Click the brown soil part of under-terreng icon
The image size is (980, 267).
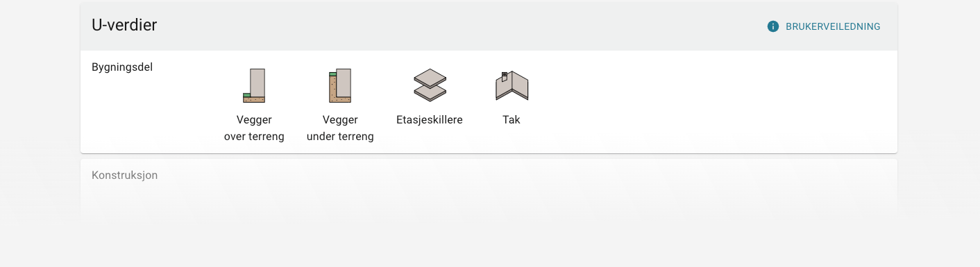click(332, 90)
